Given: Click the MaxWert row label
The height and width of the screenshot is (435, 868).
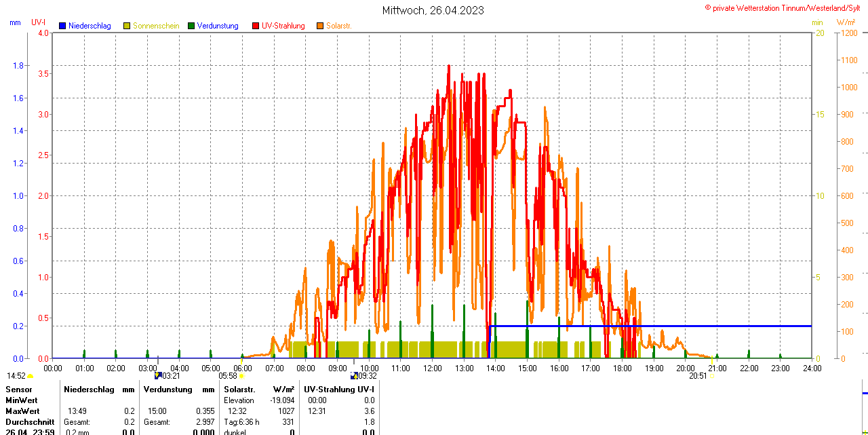Looking at the screenshot, I should (x=22, y=411).
